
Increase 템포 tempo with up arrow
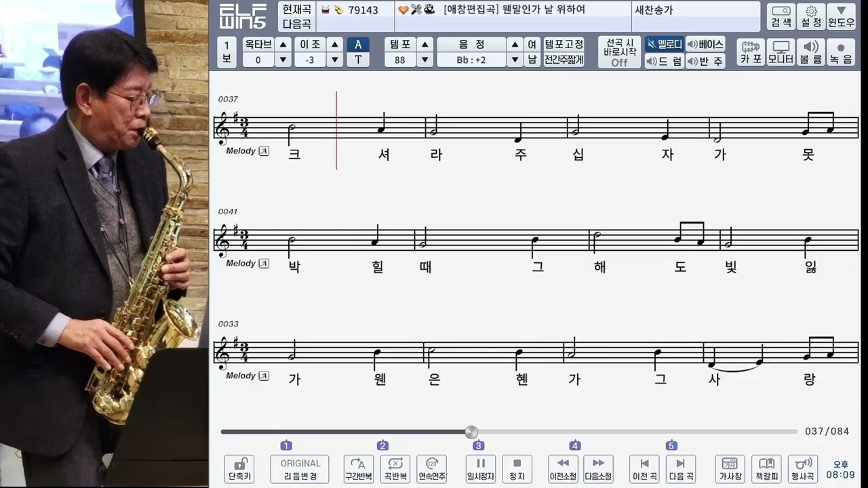[425, 44]
